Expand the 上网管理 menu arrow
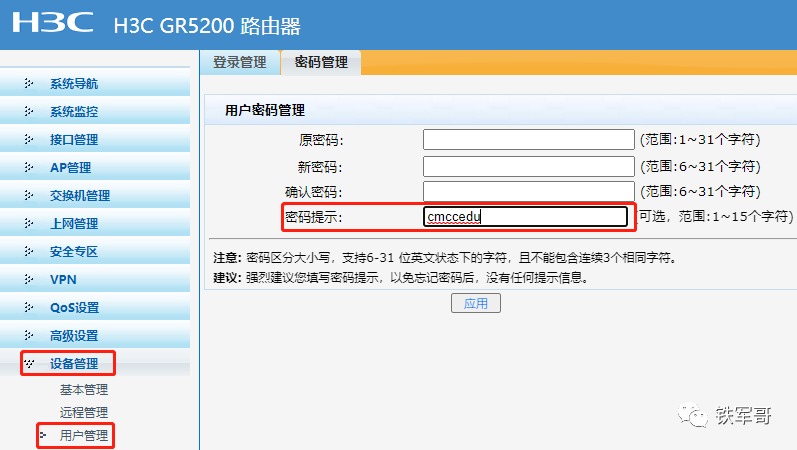 tap(28, 223)
